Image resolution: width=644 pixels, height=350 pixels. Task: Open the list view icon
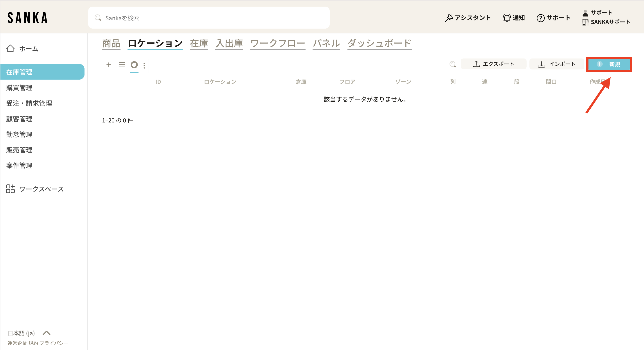click(x=122, y=65)
